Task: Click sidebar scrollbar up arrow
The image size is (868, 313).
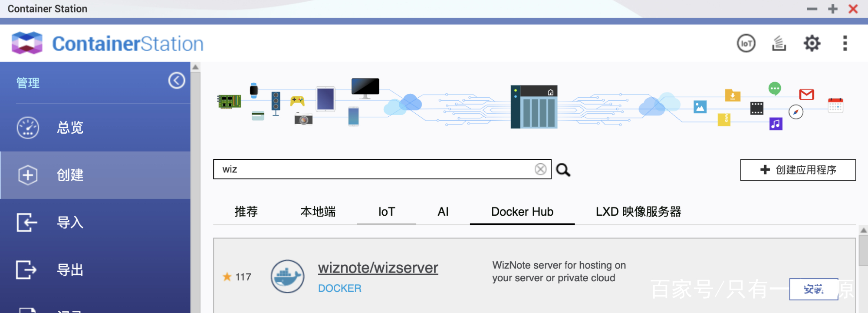Action: click(x=195, y=67)
